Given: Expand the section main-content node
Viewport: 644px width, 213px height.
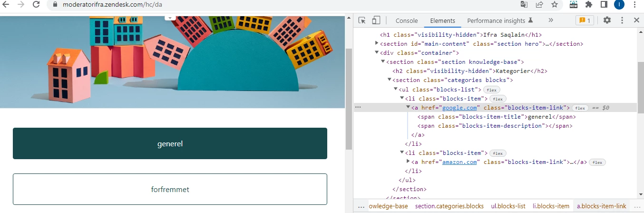Looking at the screenshot, I should pos(377,44).
